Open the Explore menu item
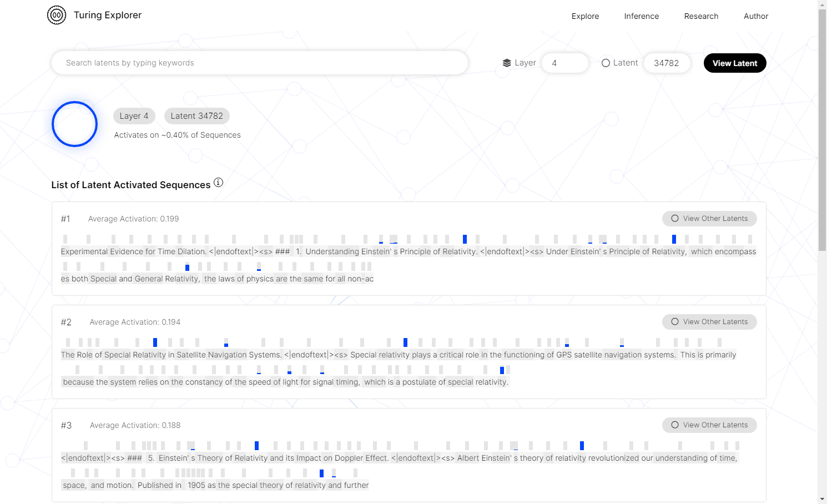The width and height of the screenshot is (827, 504). point(585,16)
